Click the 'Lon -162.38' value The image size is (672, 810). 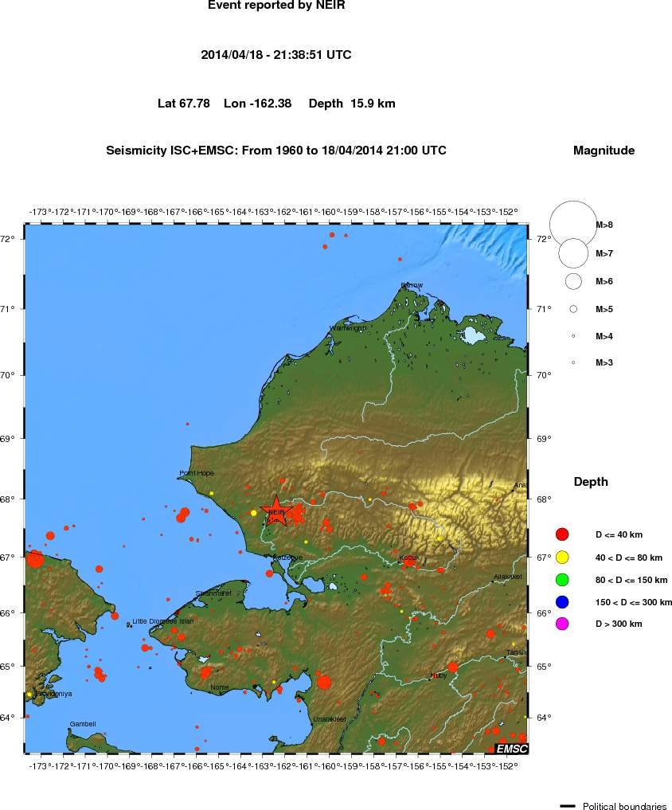pyautogui.click(x=258, y=104)
